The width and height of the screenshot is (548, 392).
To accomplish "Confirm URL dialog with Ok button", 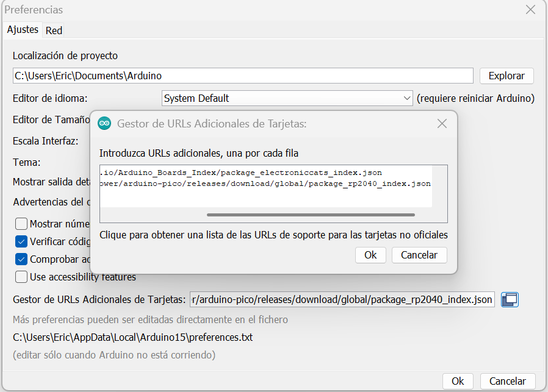I will pyautogui.click(x=370, y=255).
